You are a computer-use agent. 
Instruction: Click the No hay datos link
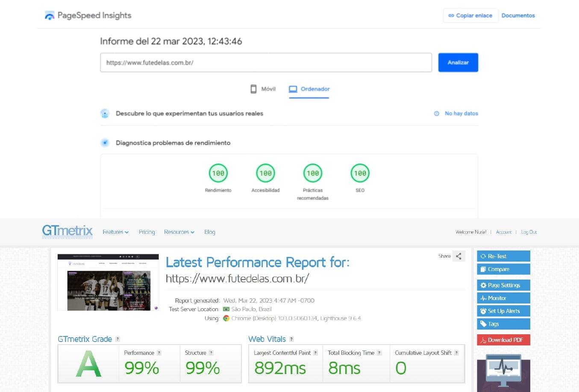click(461, 113)
